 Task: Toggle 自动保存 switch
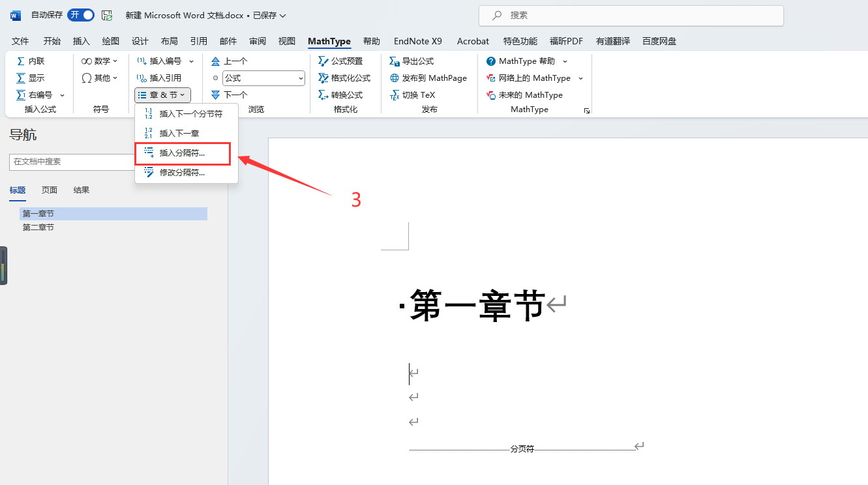tap(80, 15)
